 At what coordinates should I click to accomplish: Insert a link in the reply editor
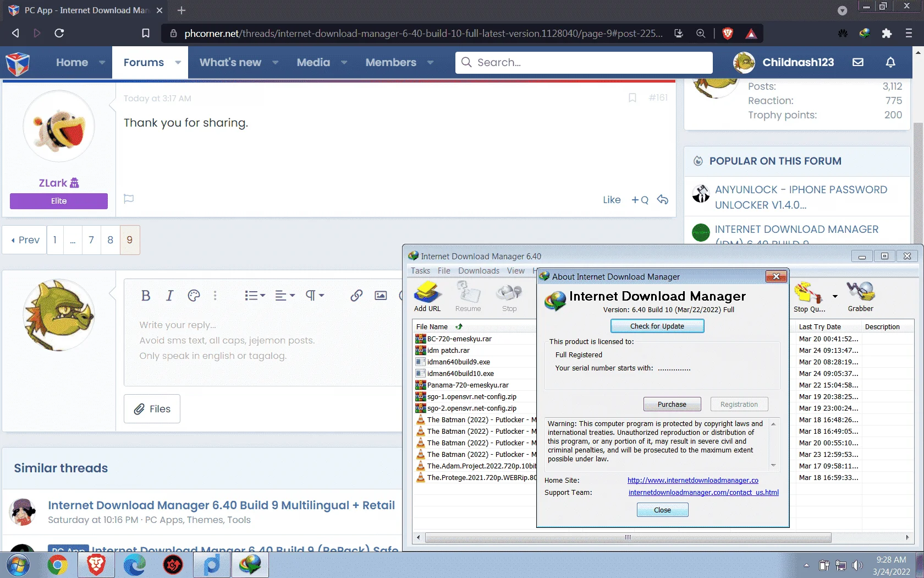click(356, 296)
